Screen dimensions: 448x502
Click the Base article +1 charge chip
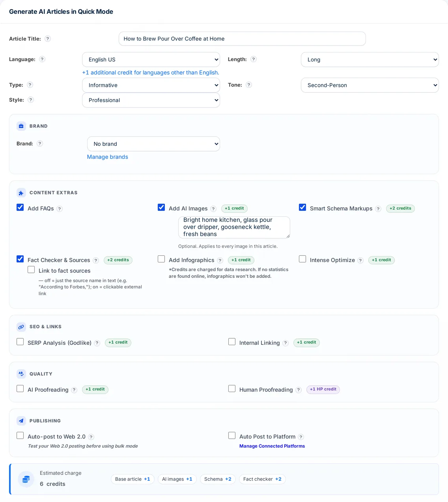[133, 479]
